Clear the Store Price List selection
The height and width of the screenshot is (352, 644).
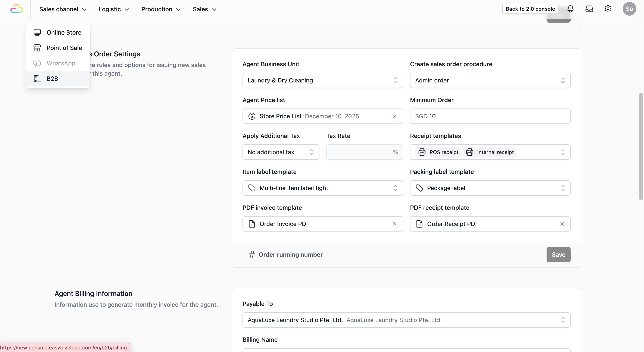[x=394, y=116]
